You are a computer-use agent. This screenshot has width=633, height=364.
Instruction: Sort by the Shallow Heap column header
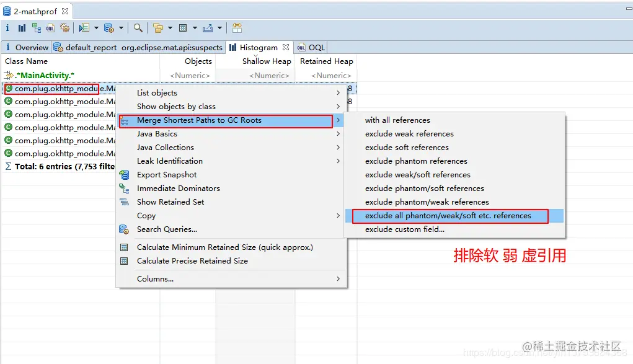(x=255, y=61)
